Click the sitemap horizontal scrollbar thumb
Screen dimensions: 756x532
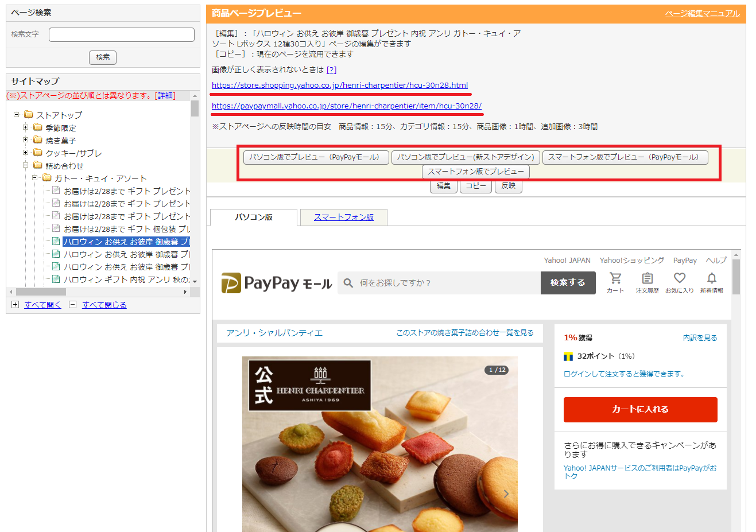pos(41,292)
